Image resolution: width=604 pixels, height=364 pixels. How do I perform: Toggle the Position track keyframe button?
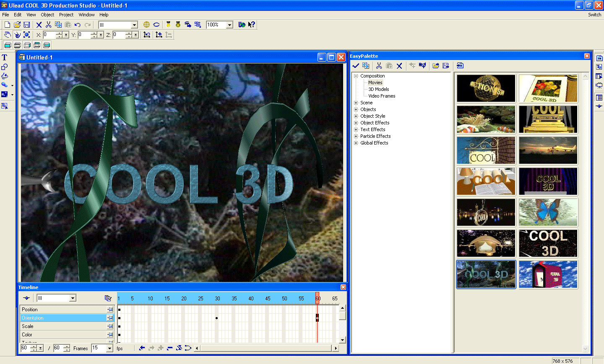(110, 310)
